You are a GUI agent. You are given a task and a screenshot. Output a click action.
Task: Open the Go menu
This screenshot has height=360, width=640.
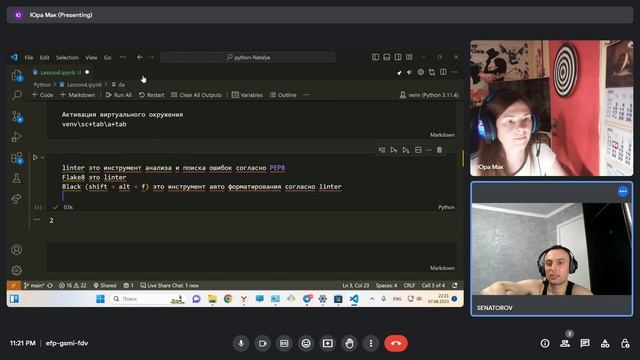point(107,58)
